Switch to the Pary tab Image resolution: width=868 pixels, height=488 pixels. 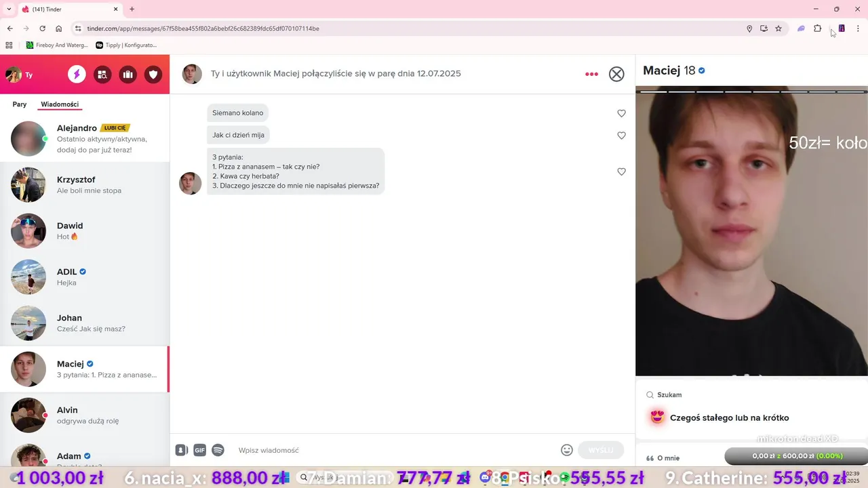[x=20, y=104]
